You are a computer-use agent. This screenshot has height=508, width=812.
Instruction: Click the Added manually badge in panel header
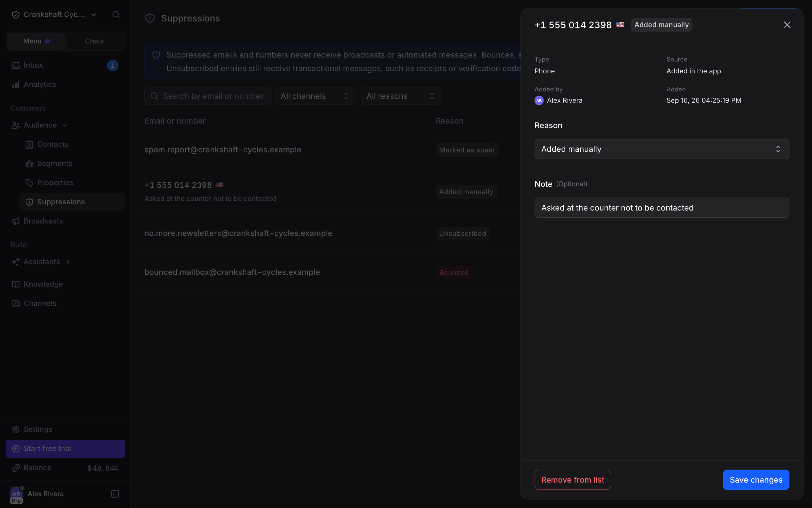pos(661,25)
